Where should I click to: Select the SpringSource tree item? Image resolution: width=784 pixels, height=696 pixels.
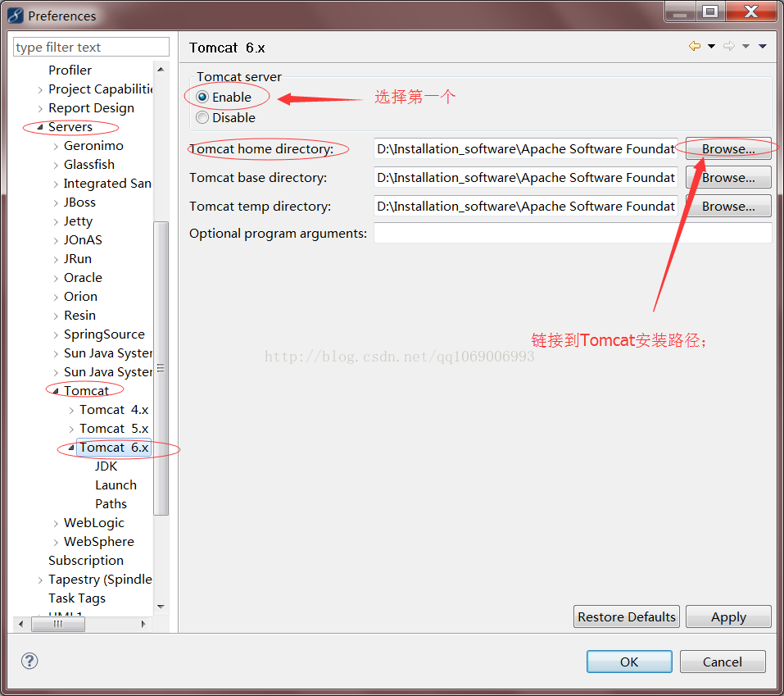(x=104, y=334)
